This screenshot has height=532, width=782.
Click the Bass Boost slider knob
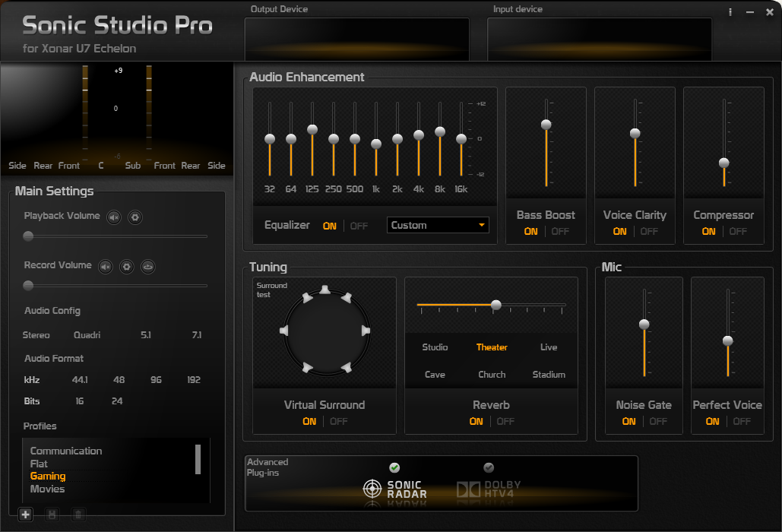[546, 125]
